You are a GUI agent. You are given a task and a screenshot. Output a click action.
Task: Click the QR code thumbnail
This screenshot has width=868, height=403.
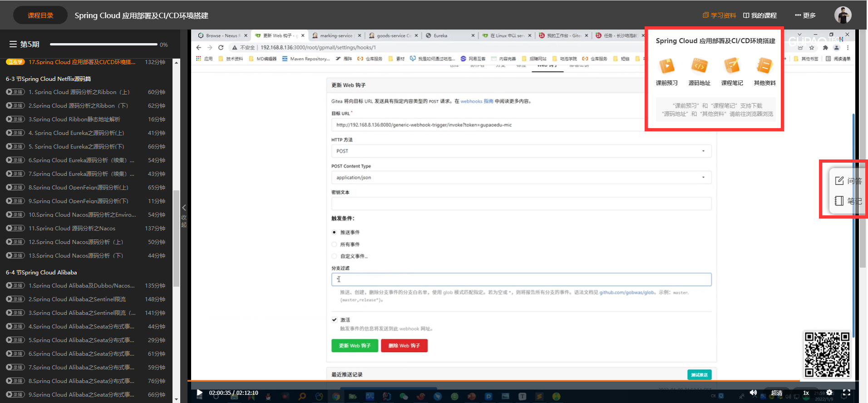coord(827,354)
